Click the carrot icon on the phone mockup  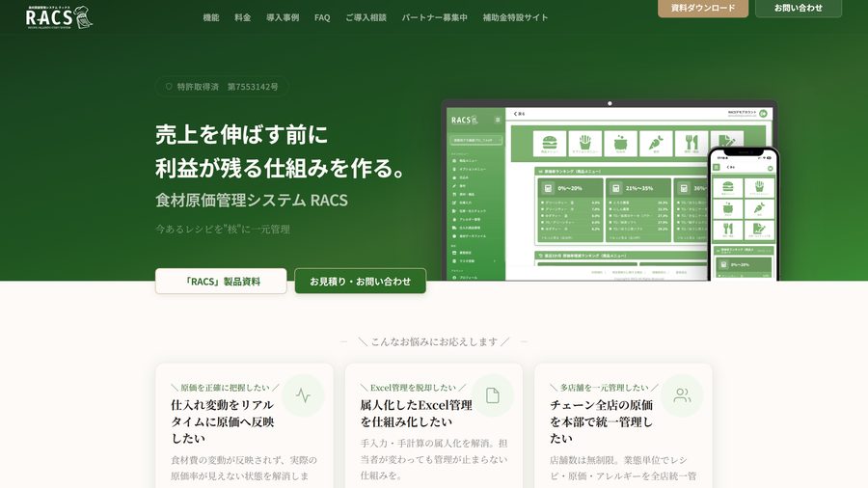point(759,209)
